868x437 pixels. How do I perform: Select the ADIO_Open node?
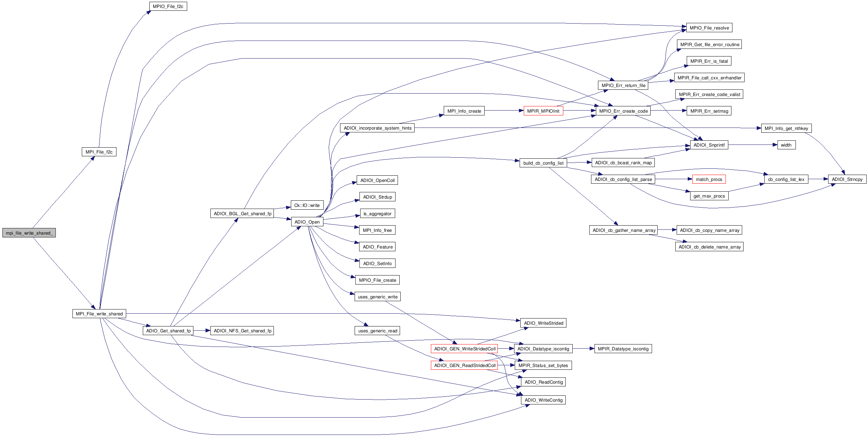(307, 222)
